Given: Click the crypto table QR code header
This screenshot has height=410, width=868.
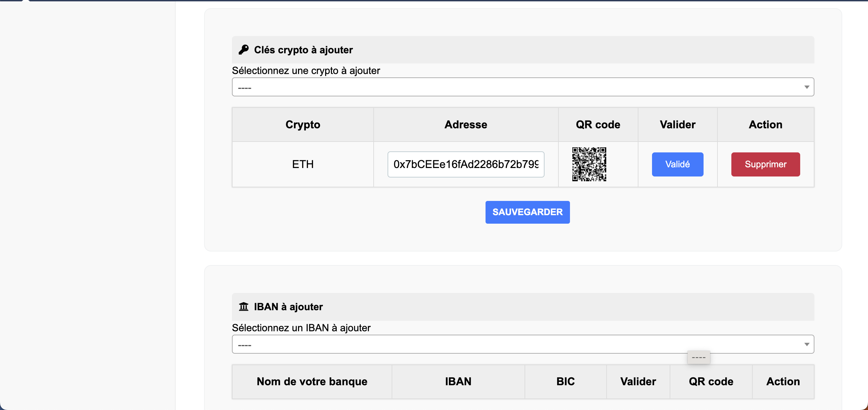Looking at the screenshot, I should coord(598,125).
